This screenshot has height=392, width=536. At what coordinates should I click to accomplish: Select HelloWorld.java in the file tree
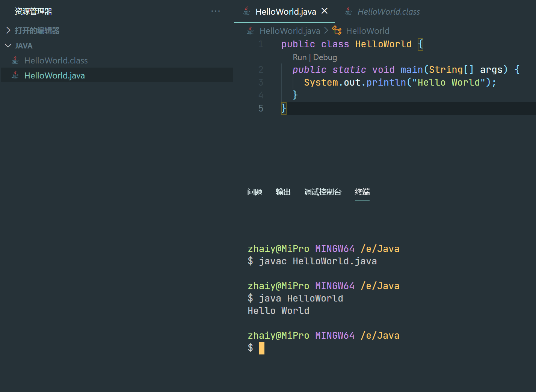pos(54,75)
